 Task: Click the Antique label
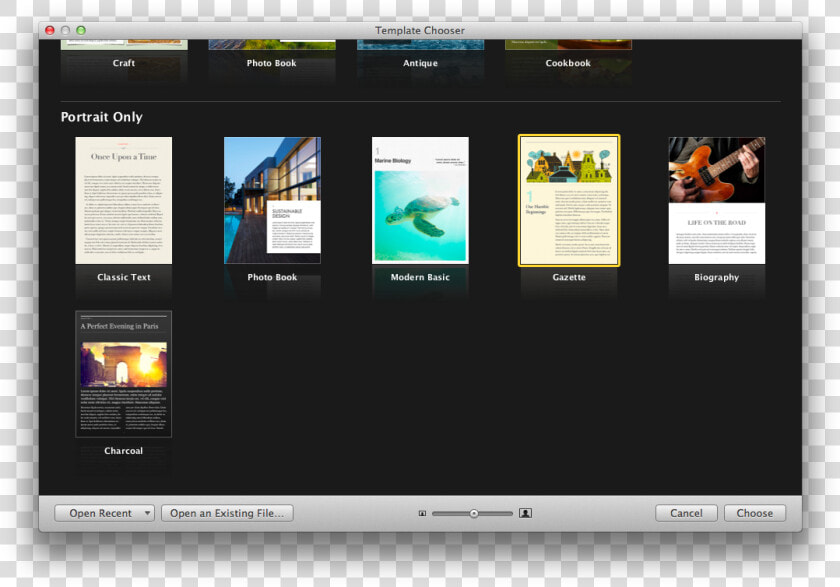tap(421, 63)
